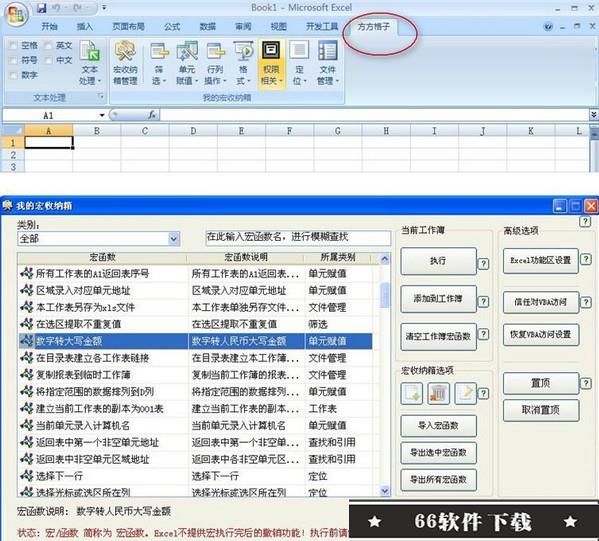Open the 单元赋值 ribbon dropdown
599x541 pixels.
point(187,63)
